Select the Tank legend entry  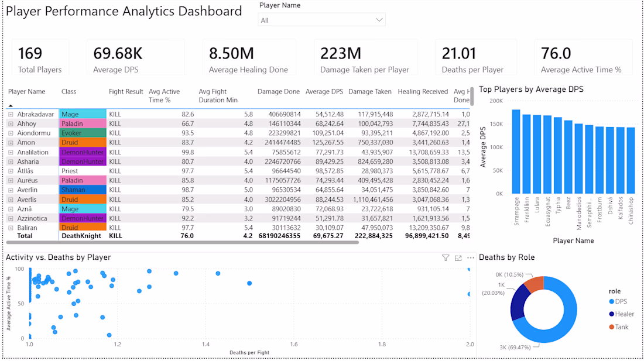coord(619,327)
